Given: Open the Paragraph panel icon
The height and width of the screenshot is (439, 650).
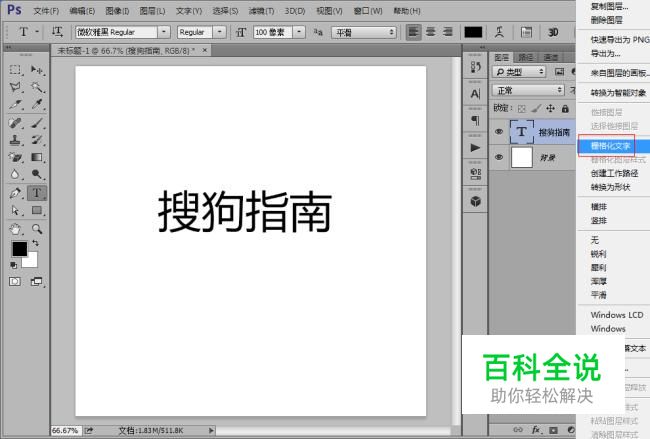Looking at the screenshot, I should [x=475, y=121].
